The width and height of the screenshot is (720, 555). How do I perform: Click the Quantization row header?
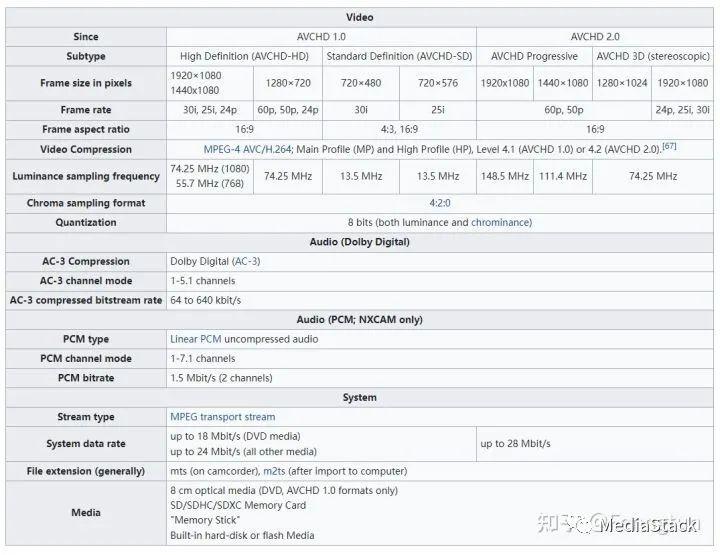click(x=86, y=223)
